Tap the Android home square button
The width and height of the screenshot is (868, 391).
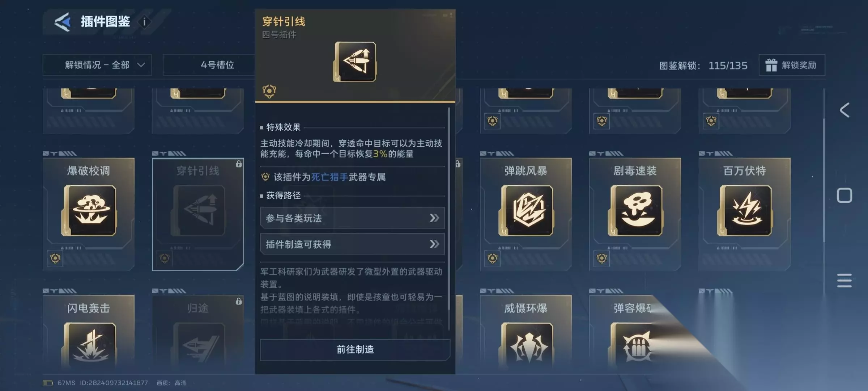(844, 195)
